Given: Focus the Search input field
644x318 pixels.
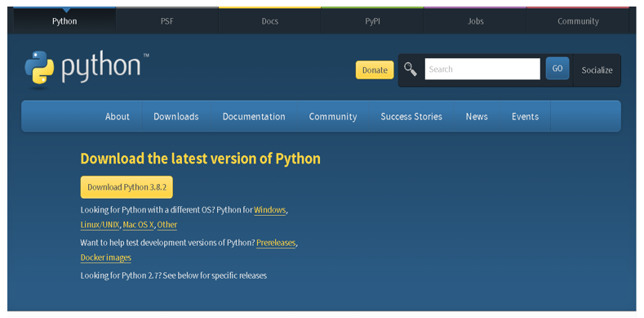Looking at the screenshot, I should click(x=482, y=69).
